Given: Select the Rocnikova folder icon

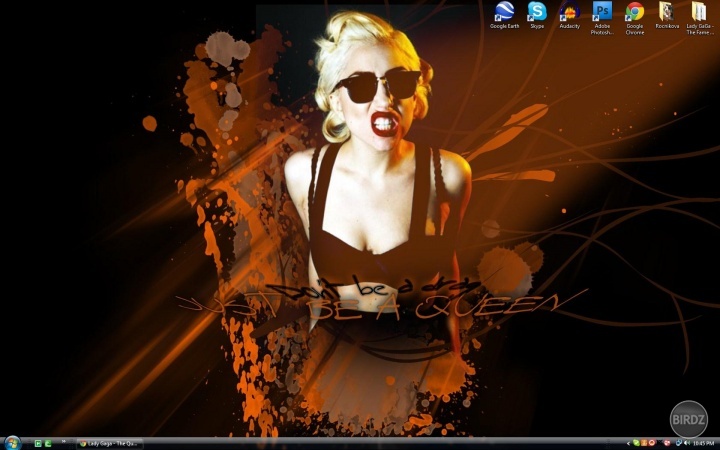Looking at the screenshot, I should [x=667, y=15].
